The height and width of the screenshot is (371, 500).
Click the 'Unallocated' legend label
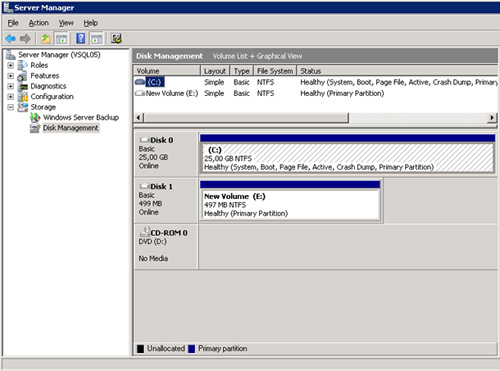(x=166, y=349)
